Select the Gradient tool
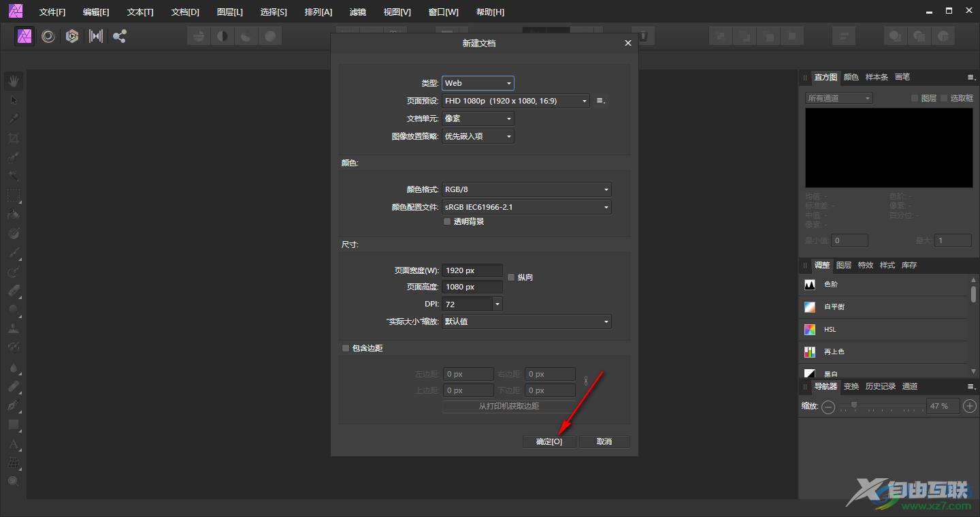 coord(14,234)
